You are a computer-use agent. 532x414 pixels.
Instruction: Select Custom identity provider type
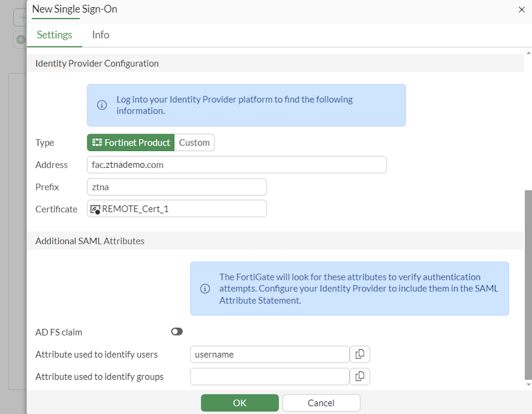tap(194, 143)
